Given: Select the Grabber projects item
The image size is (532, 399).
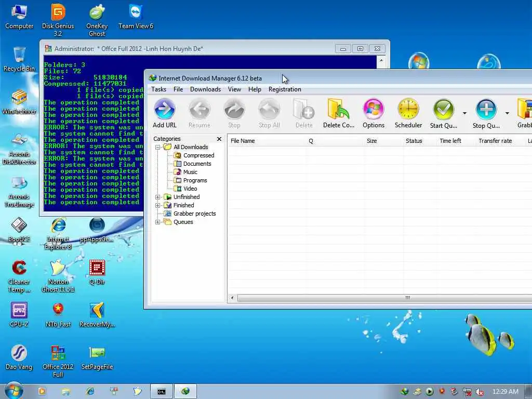Looking at the screenshot, I should 190,214.
